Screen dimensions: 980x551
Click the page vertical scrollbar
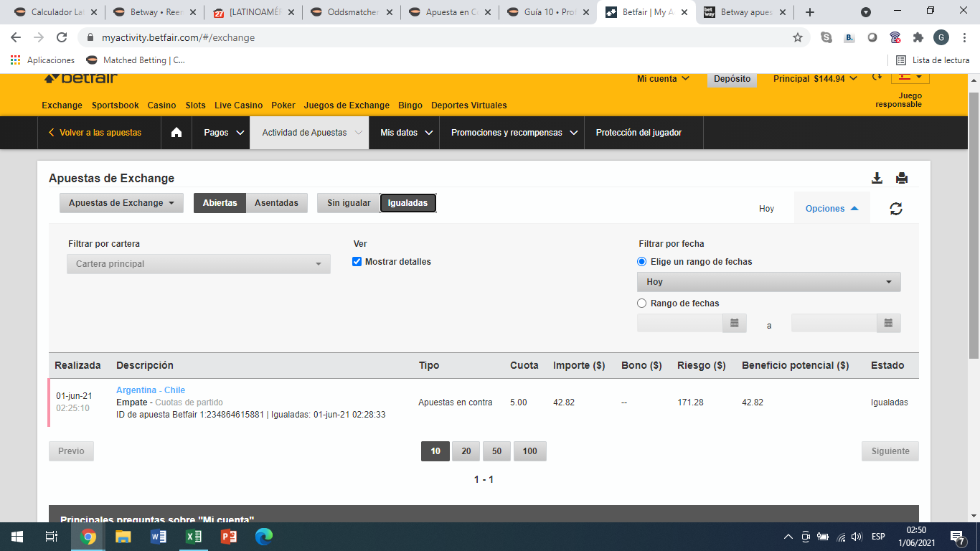974,226
